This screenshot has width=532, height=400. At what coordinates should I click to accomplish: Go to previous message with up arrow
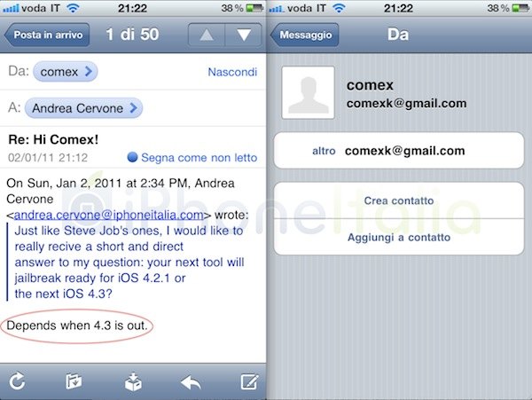pyautogui.click(x=207, y=35)
